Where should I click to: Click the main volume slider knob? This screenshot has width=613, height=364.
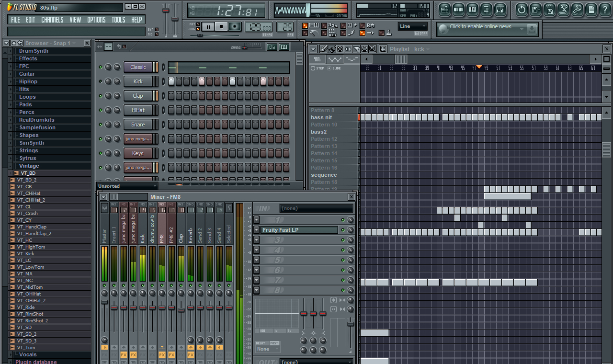click(166, 11)
